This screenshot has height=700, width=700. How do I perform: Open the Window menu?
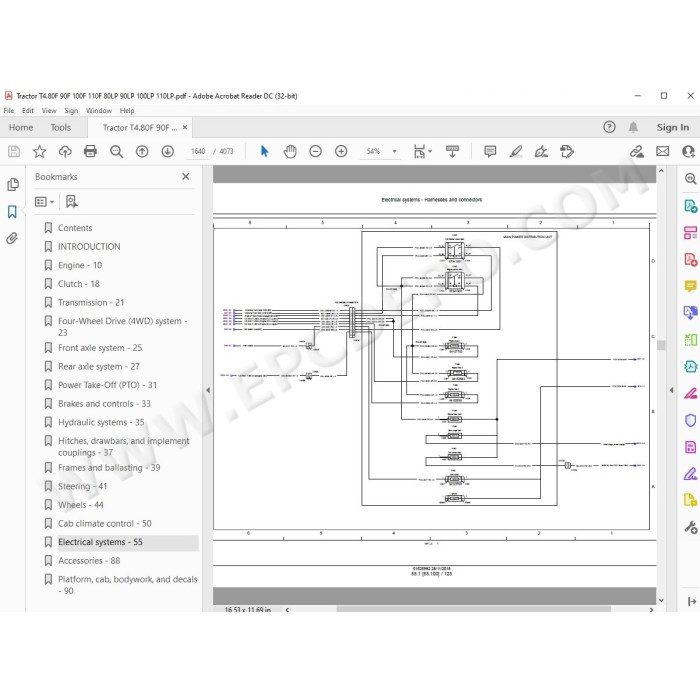point(99,111)
